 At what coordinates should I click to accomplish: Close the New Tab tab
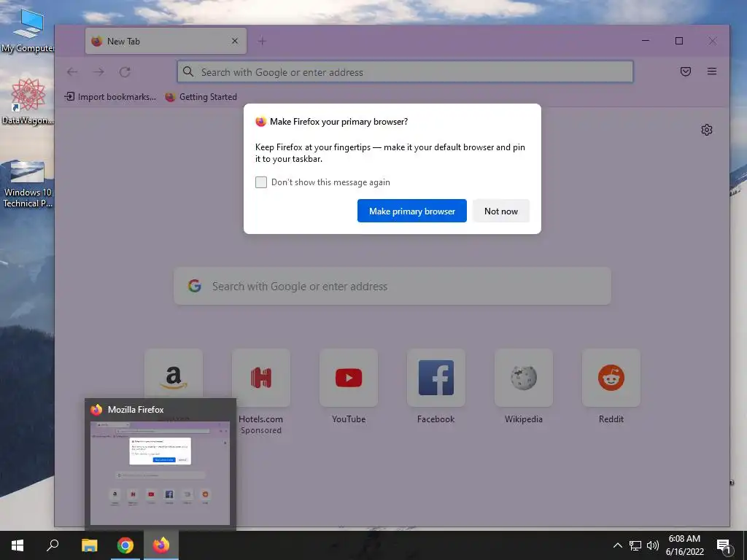(x=234, y=41)
